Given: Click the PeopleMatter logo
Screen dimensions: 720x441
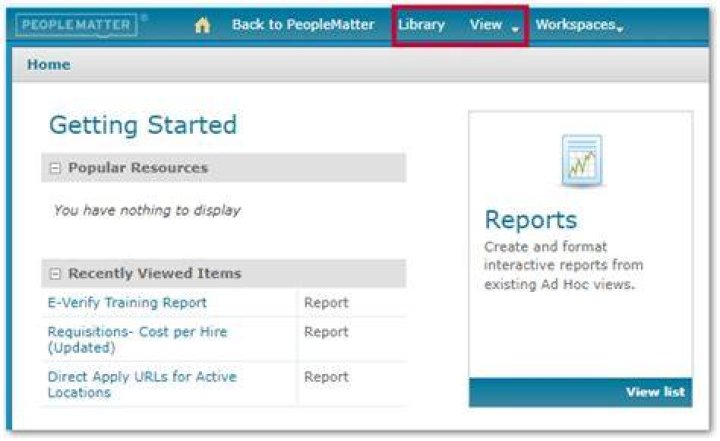Looking at the screenshot, I should tap(76, 25).
